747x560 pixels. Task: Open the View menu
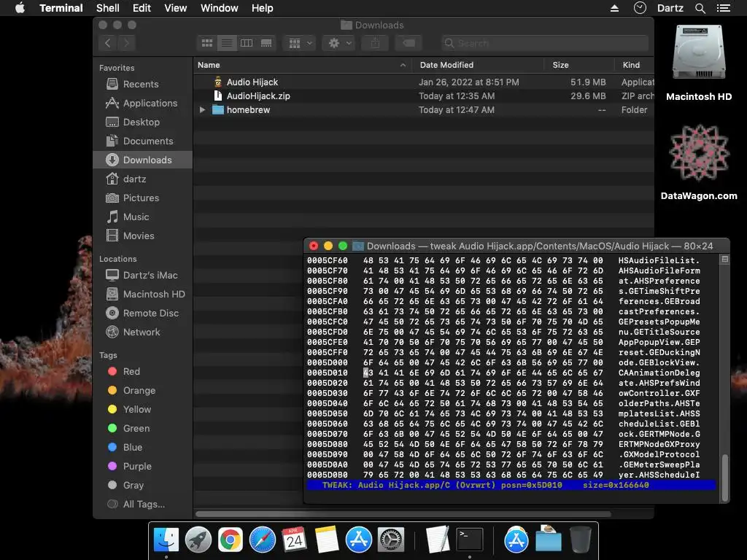pyautogui.click(x=175, y=8)
